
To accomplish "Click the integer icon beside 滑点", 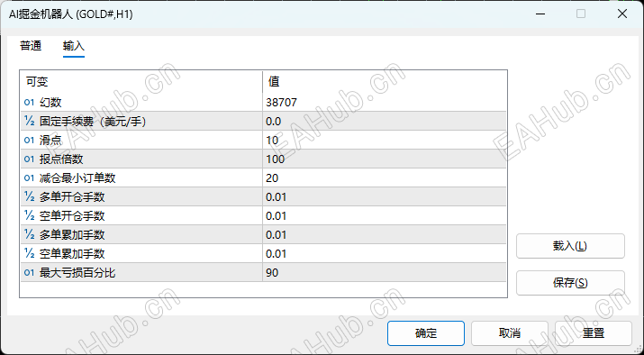I will [29, 141].
